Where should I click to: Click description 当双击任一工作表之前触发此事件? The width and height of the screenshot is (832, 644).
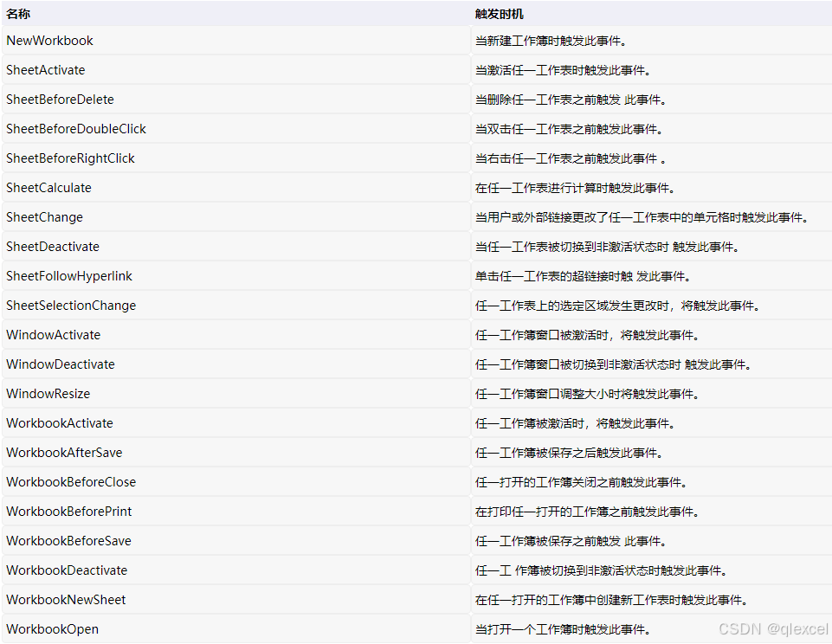tap(569, 129)
